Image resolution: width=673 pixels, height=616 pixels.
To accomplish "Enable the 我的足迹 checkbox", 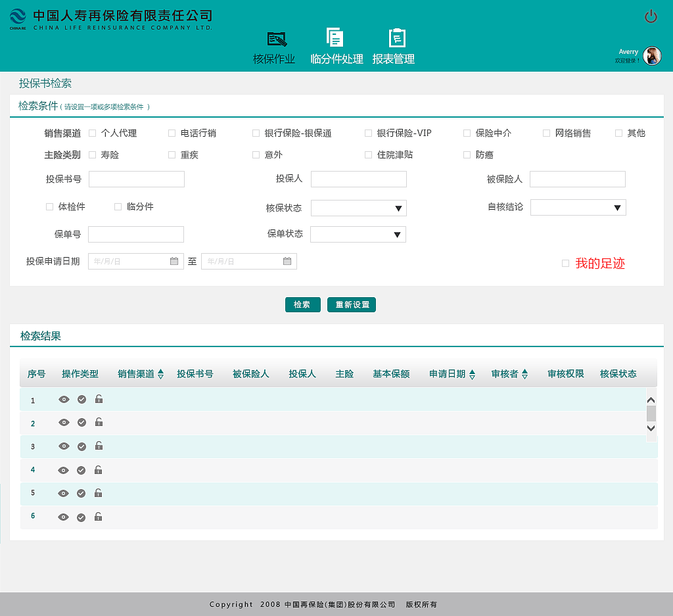I will [565, 263].
